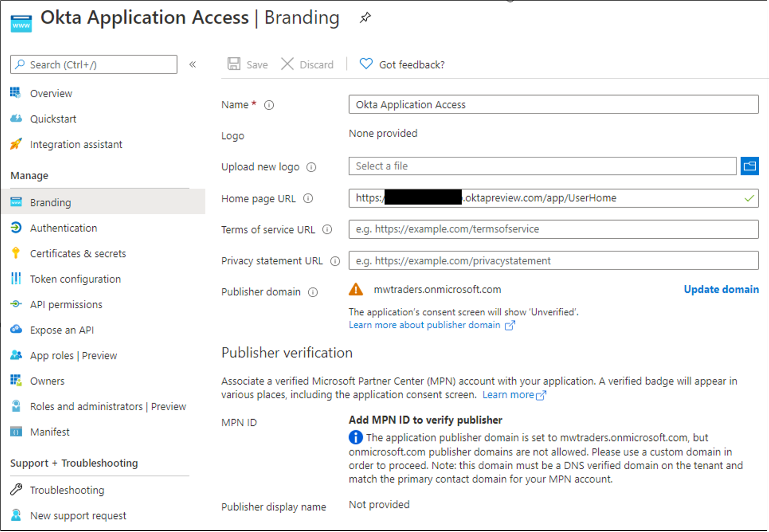The height and width of the screenshot is (532, 769).
Task: Click the Terms of service URL info icon
Action: point(327,230)
